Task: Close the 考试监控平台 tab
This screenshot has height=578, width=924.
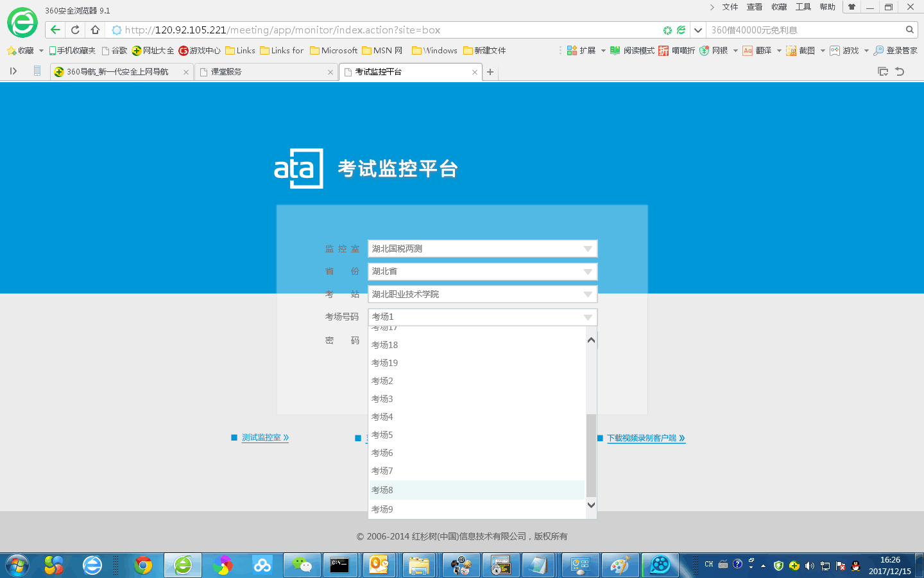Action: pos(475,72)
